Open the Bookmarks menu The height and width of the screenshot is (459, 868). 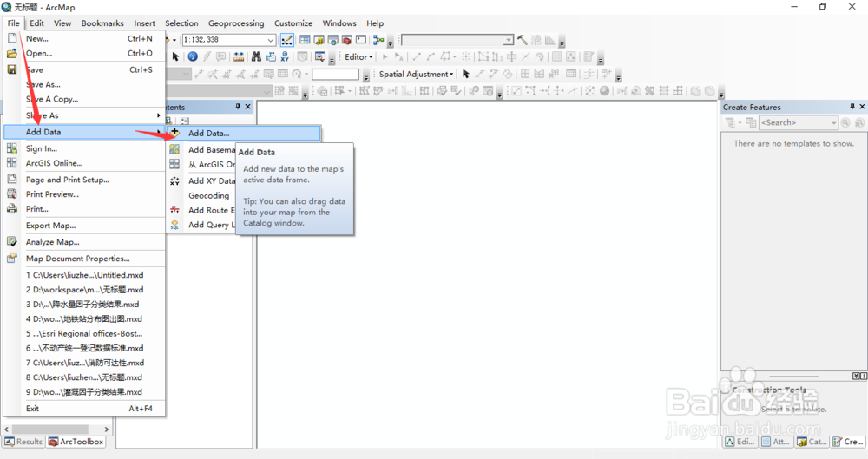(102, 23)
